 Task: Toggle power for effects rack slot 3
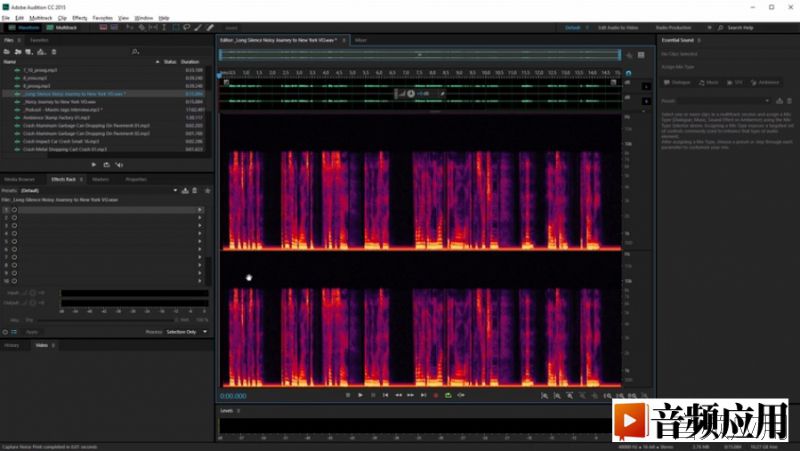tap(14, 226)
